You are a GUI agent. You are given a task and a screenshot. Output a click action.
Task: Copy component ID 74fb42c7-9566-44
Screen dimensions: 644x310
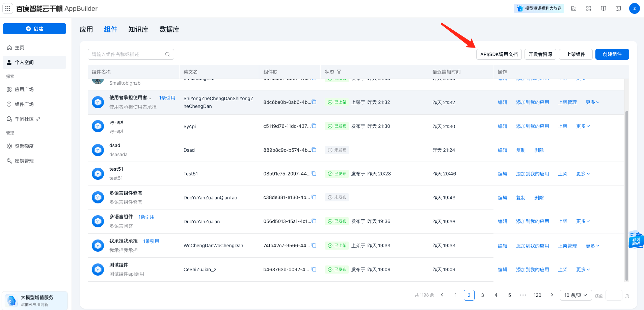314,245
